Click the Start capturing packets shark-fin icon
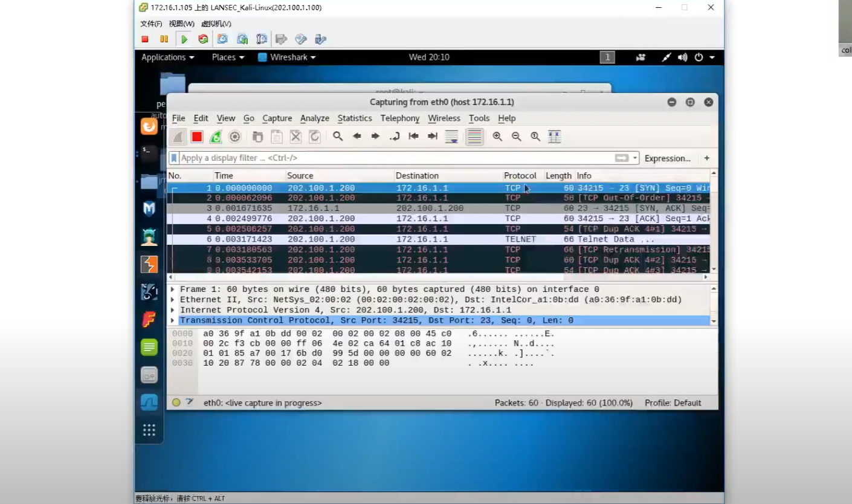Viewport: 852px width, 504px height. pos(178,137)
